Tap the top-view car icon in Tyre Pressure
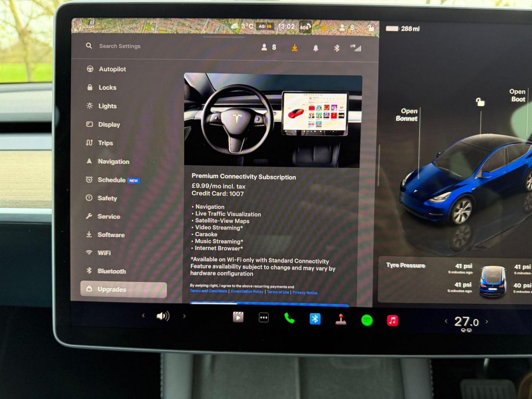The width and height of the screenshot is (532, 399). click(493, 282)
